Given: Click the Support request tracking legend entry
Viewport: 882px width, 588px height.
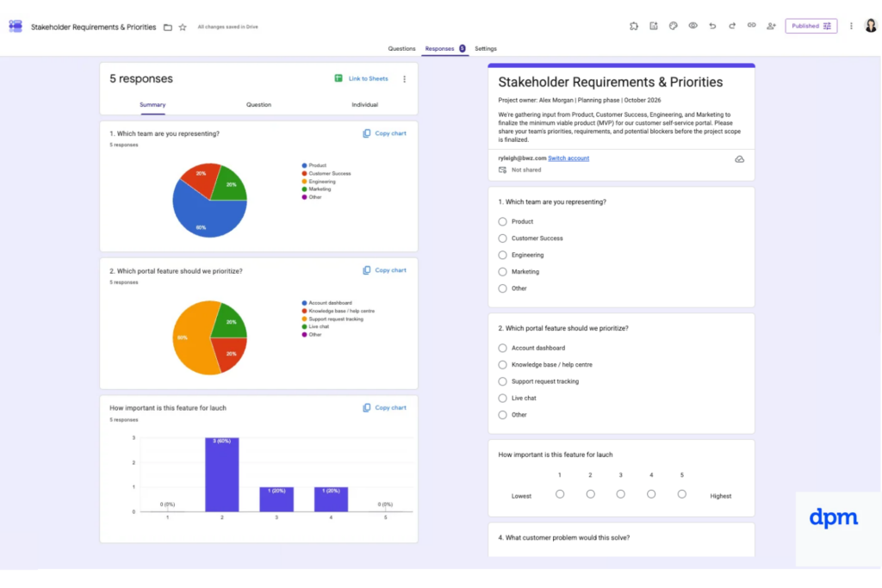Looking at the screenshot, I should coord(332,319).
